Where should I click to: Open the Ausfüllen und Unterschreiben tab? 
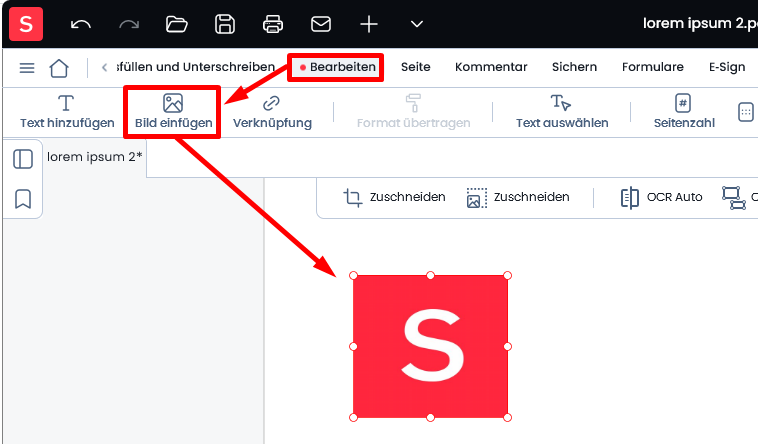pyautogui.click(x=195, y=67)
